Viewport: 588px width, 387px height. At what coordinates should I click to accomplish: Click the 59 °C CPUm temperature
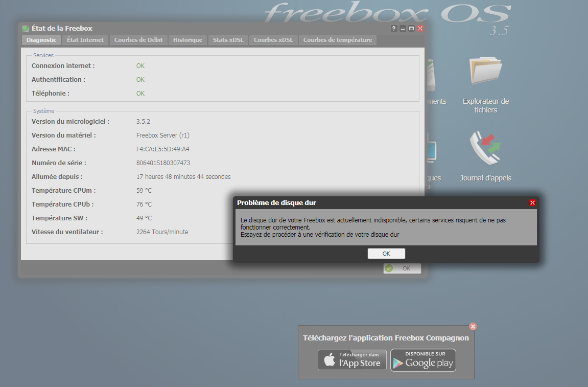point(144,191)
